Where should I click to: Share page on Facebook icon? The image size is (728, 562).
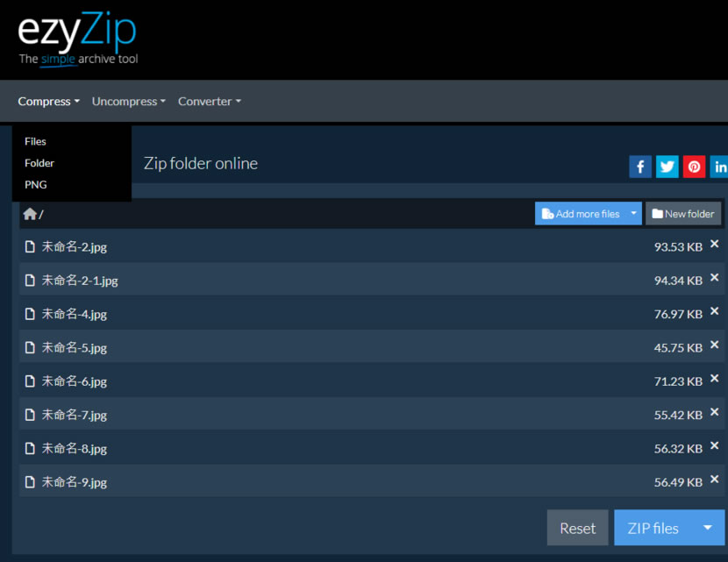pos(640,167)
